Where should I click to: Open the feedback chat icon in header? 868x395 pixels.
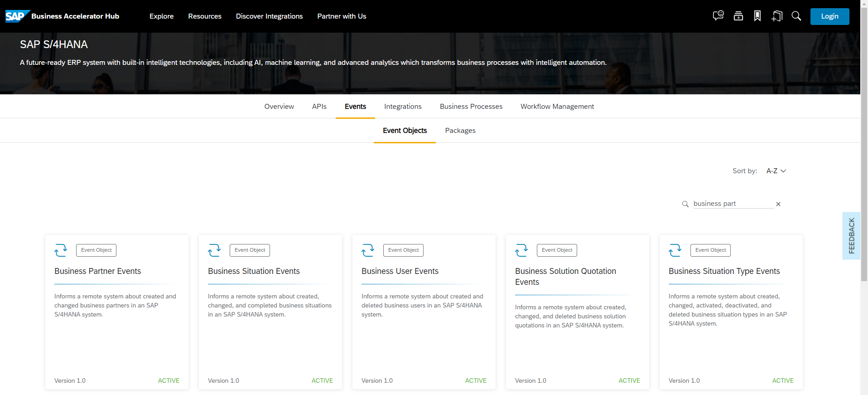(x=718, y=16)
